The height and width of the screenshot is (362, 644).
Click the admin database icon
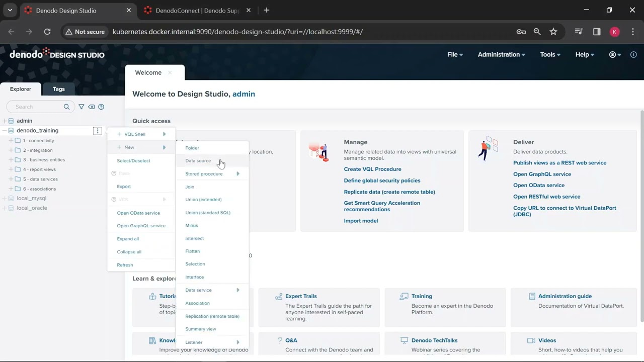11,121
